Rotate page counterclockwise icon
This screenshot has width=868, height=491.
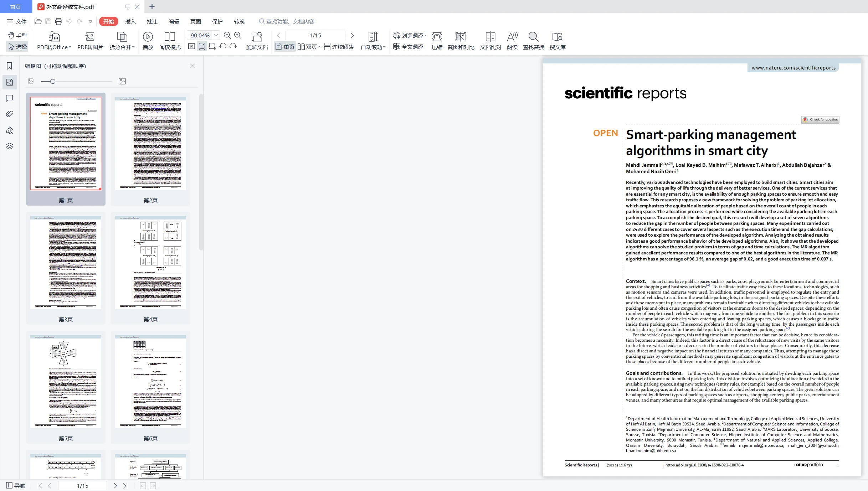(x=223, y=46)
